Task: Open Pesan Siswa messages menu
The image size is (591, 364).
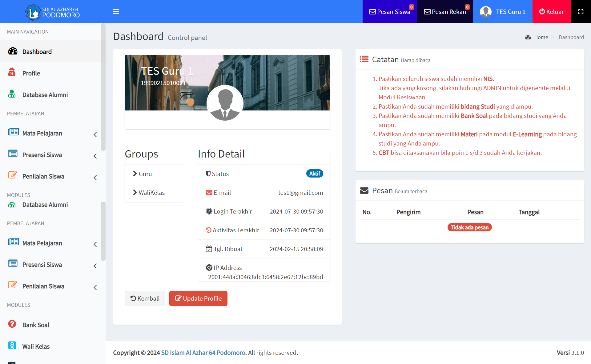Action: pyautogui.click(x=390, y=12)
